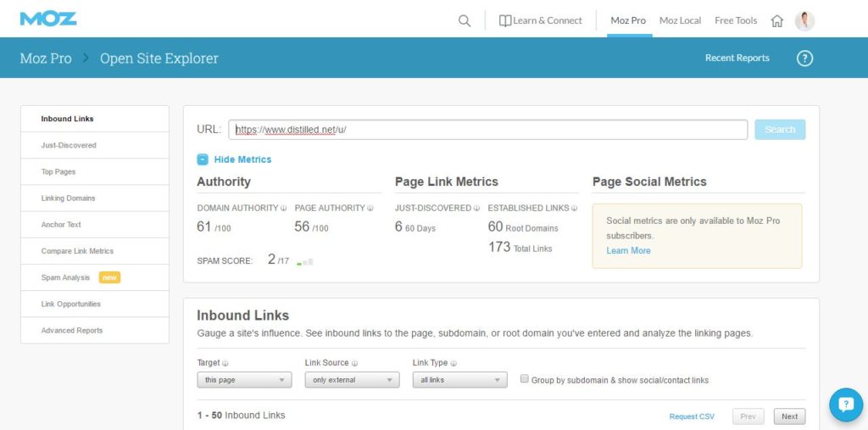Click the '6 60 Days' just-discovered value
The image size is (868, 430).
coord(415,227)
